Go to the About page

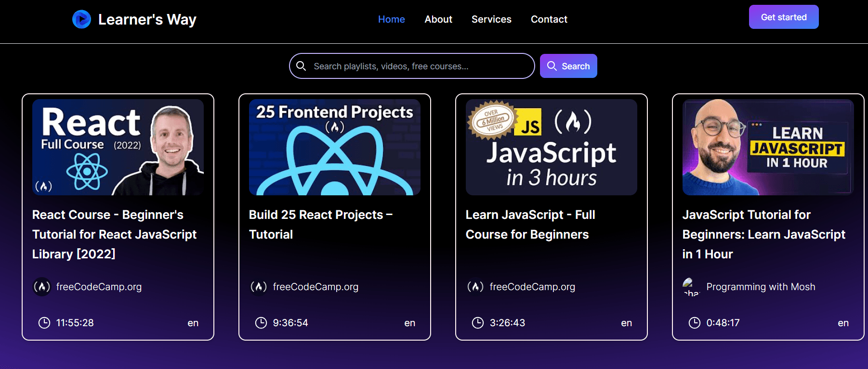point(438,19)
